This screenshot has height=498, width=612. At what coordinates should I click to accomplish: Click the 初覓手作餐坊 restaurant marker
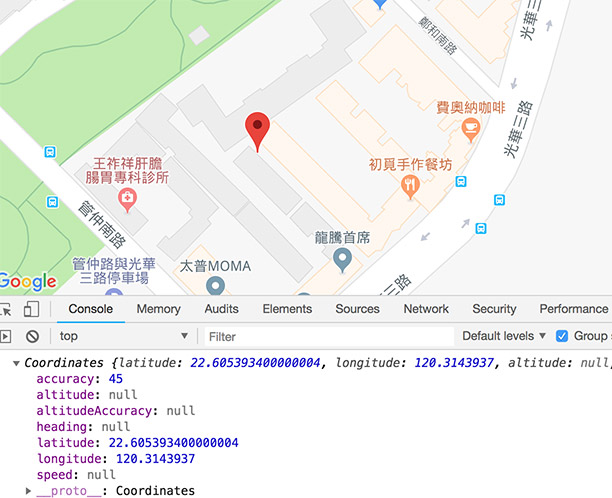coord(410,187)
